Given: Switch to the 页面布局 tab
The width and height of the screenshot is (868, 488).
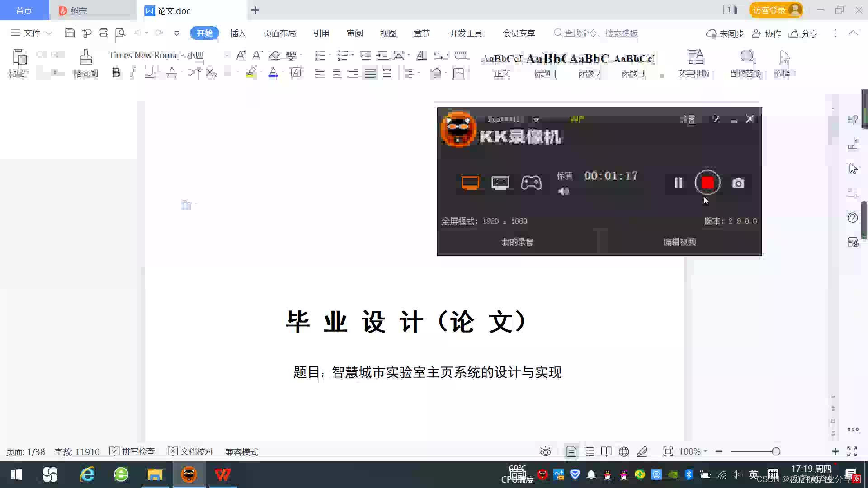Looking at the screenshot, I should pyautogui.click(x=279, y=33).
